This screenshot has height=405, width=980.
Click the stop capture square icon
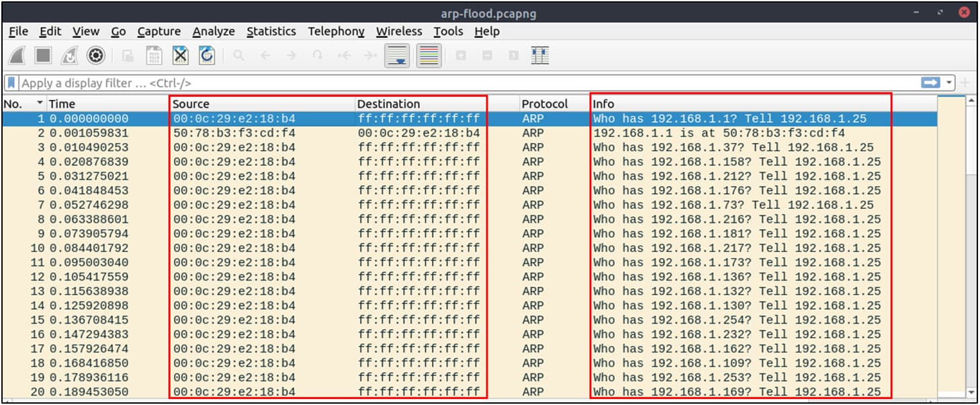coord(44,56)
